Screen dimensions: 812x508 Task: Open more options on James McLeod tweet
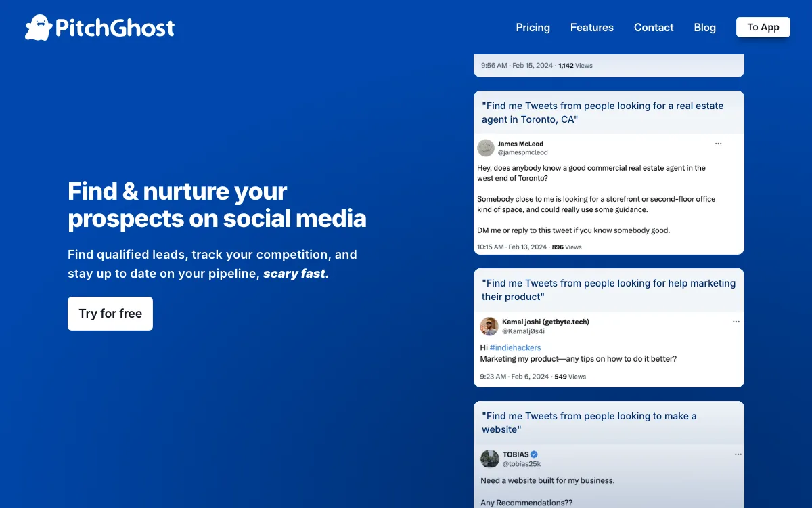pyautogui.click(x=719, y=144)
